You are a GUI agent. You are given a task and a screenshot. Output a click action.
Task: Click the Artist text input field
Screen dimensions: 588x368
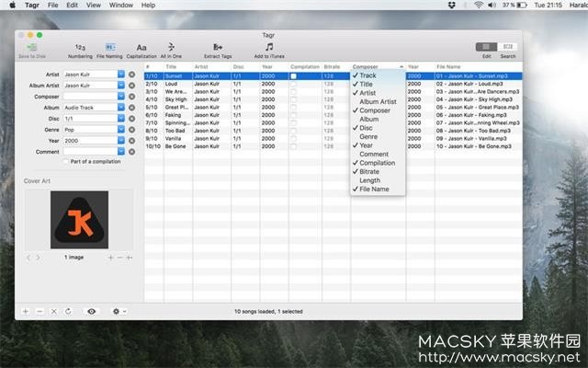point(90,75)
